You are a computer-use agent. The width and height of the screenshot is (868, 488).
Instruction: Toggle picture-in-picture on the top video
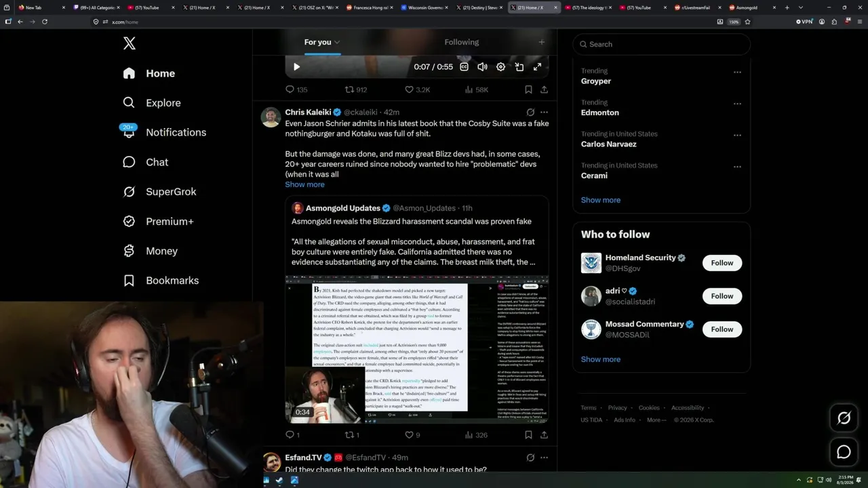click(519, 67)
